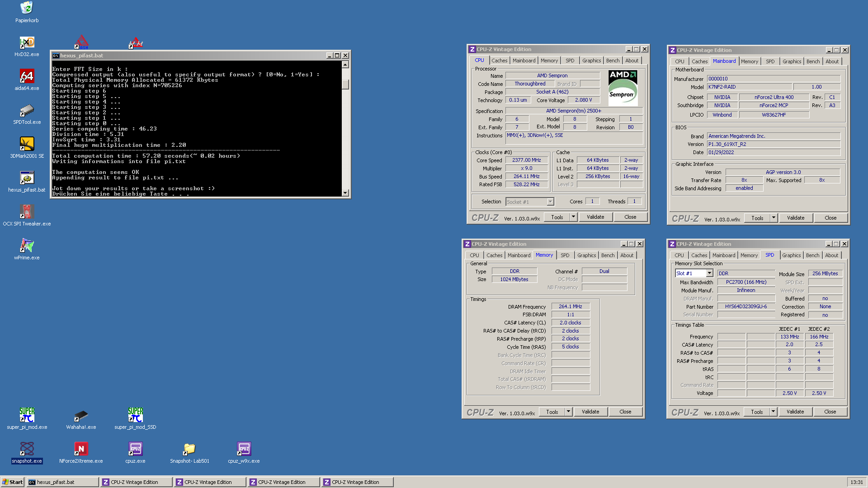The width and height of the screenshot is (868, 488).
Task: Open About tab in SPD window
Action: tap(831, 255)
